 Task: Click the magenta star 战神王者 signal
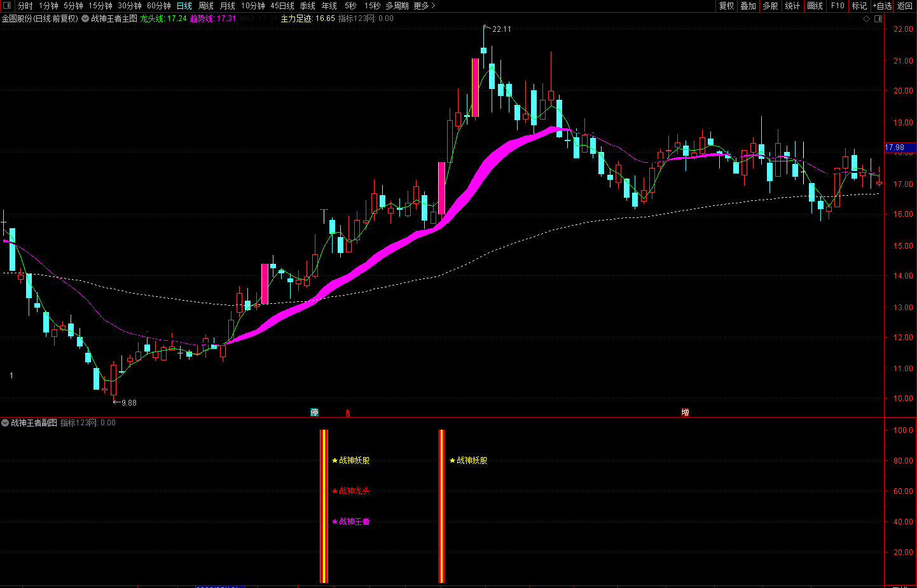click(350, 521)
